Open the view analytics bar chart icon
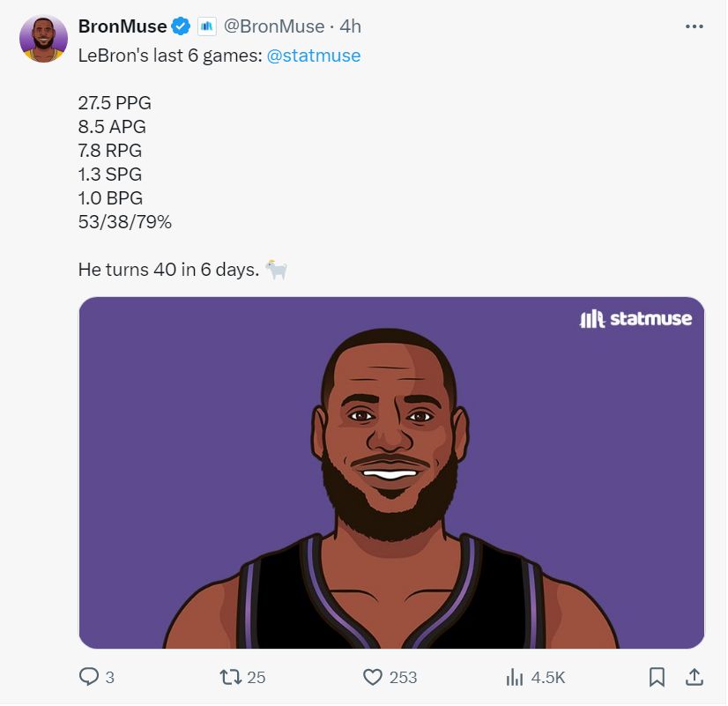The height and width of the screenshot is (706, 728). (515, 677)
